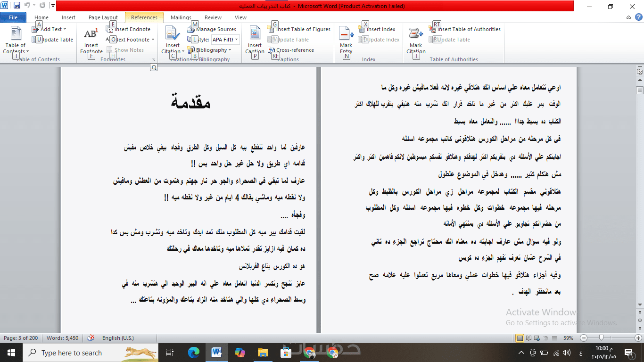Switch to the Page Layout tab
The width and height of the screenshot is (644, 362).
coord(103,17)
